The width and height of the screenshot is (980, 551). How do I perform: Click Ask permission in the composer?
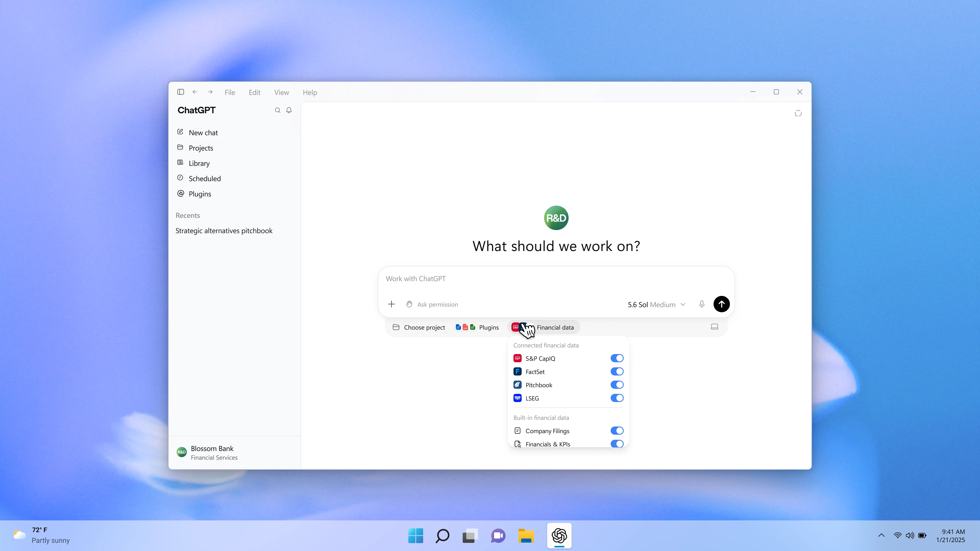[x=432, y=304]
